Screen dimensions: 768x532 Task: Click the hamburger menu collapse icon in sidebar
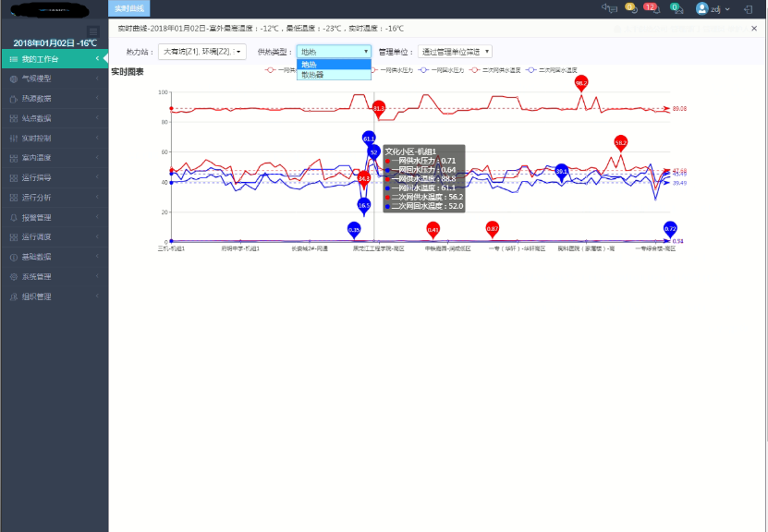click(x=92, y=31)
